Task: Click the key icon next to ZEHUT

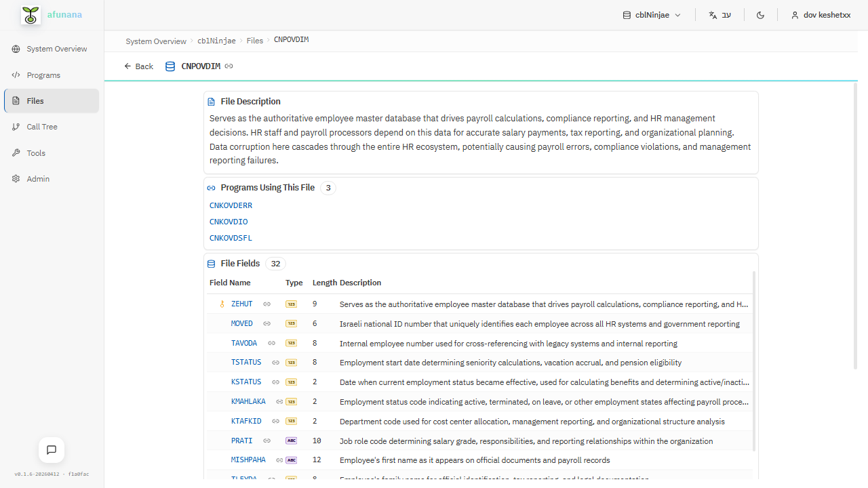Action: [x=222, y=304]
